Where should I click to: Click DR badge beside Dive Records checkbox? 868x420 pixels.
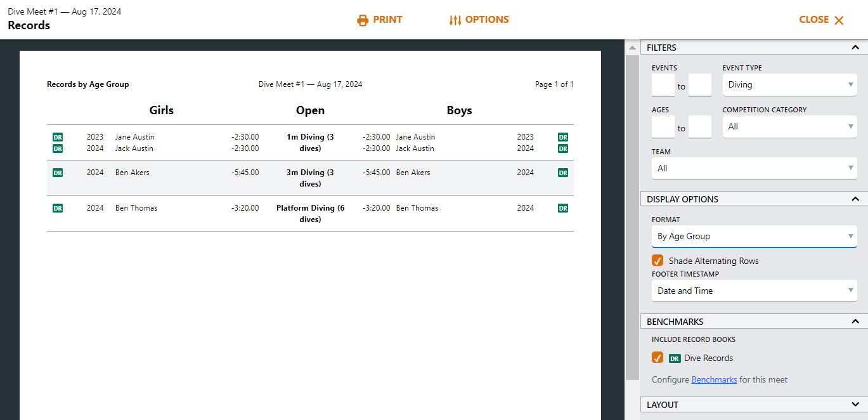click(x=675, y=358)
